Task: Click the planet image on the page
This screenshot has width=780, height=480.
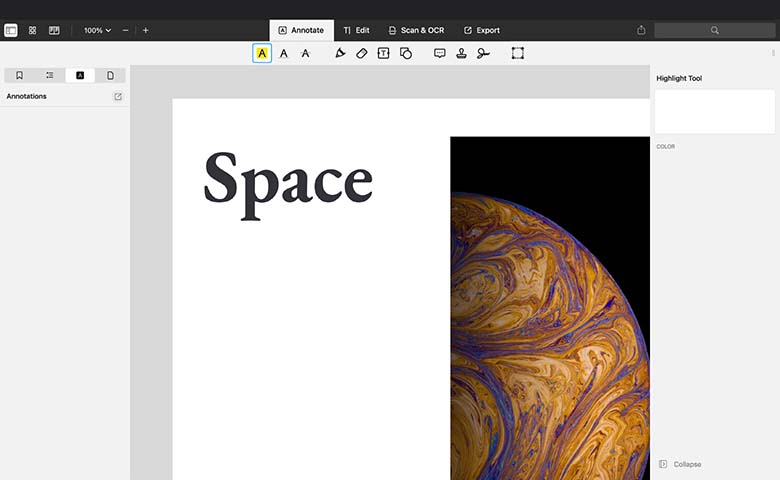Action: [x=550, y=308]
